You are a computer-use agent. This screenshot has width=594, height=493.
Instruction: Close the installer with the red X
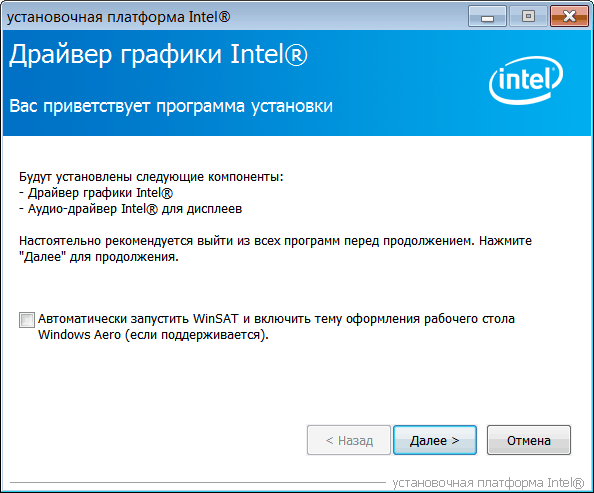point(569,16)
